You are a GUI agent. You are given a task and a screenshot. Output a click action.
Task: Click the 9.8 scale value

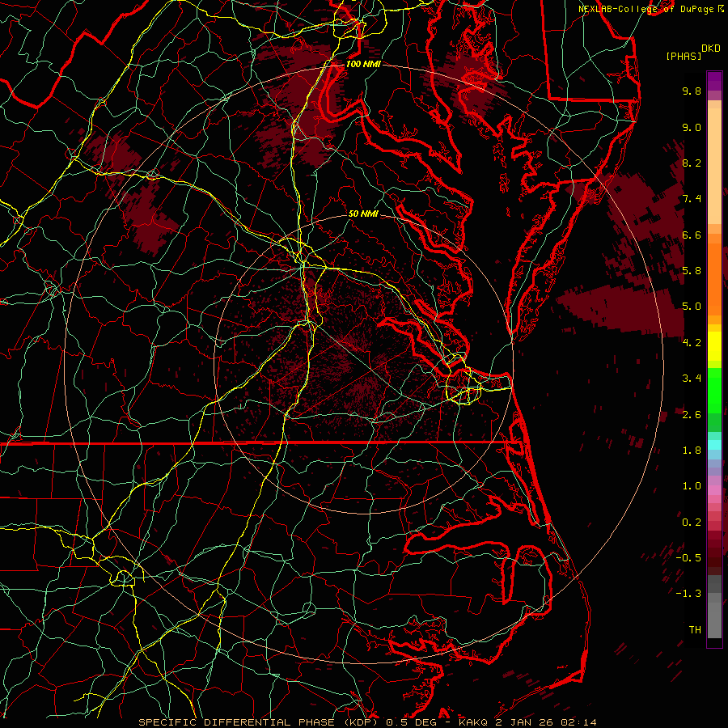pos(692,91)
